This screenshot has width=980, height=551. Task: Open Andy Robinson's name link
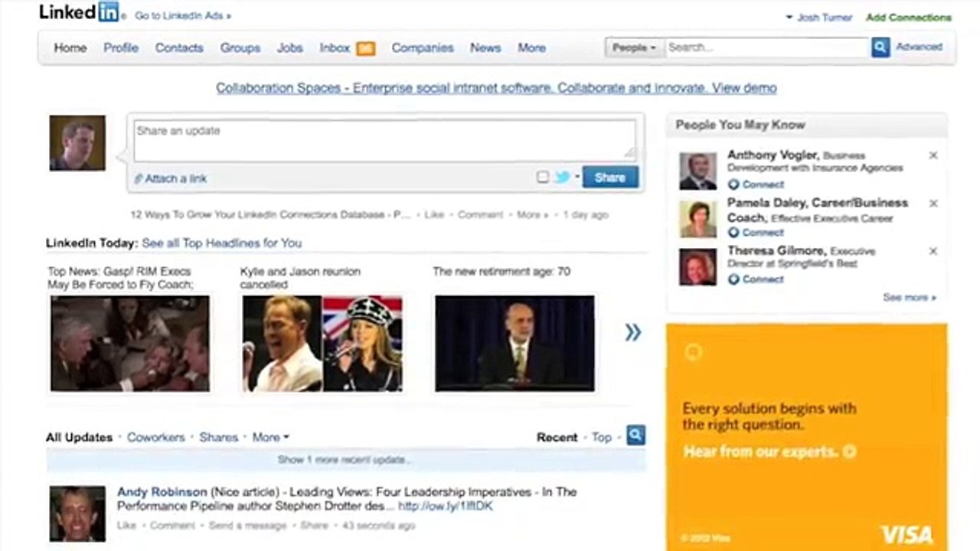click(162, 492)
